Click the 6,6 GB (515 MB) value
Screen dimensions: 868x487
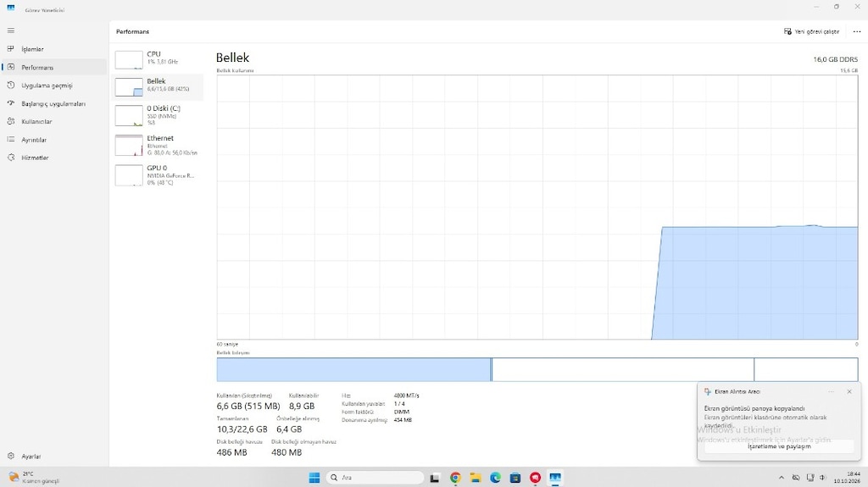pyautogui.click(x=248, y=407)
